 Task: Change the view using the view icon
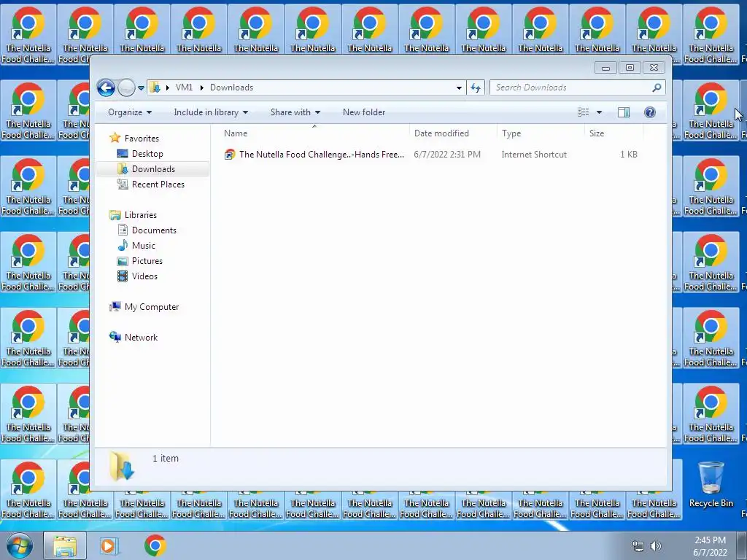click(583, 112)
